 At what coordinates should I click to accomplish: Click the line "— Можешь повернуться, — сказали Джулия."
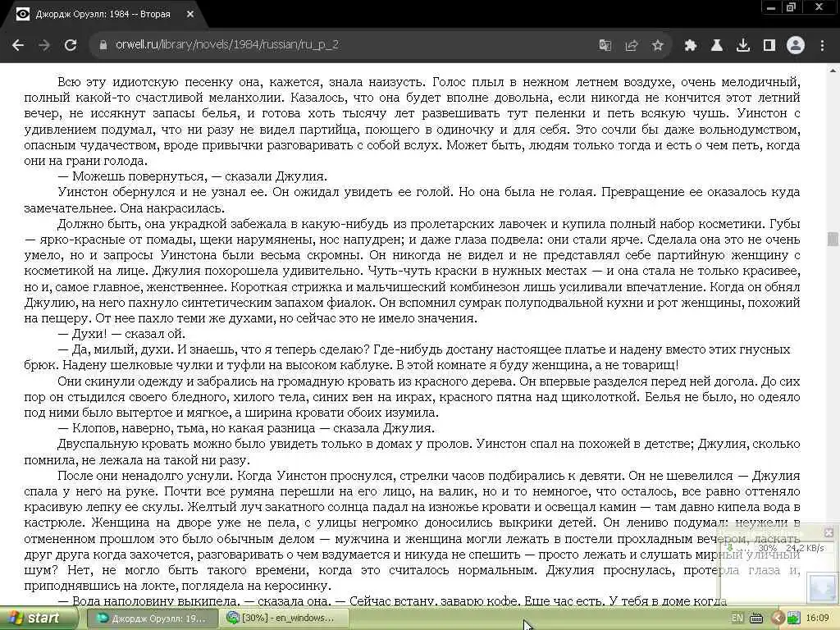tap(192, 176)
